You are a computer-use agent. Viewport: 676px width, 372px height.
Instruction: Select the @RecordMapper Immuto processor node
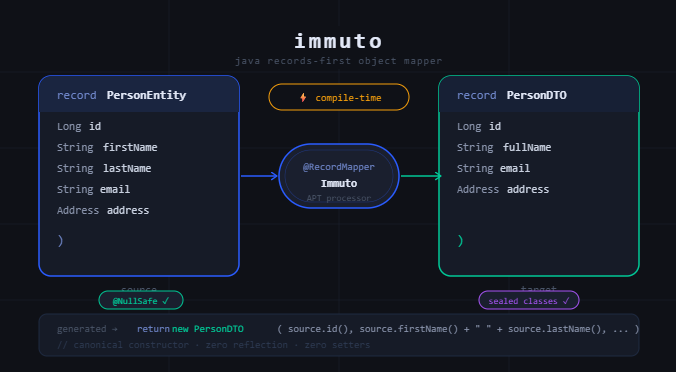coord(339,176)
